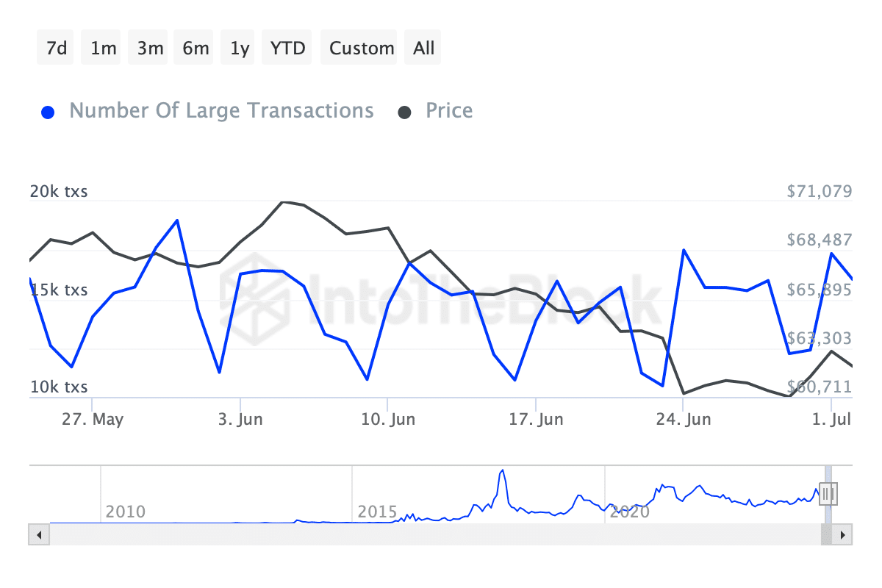The height and width of the screenshot is (588, 882).
Task: Choose the 6m time range
Action: pyautogui.click(x=196, y=49)
